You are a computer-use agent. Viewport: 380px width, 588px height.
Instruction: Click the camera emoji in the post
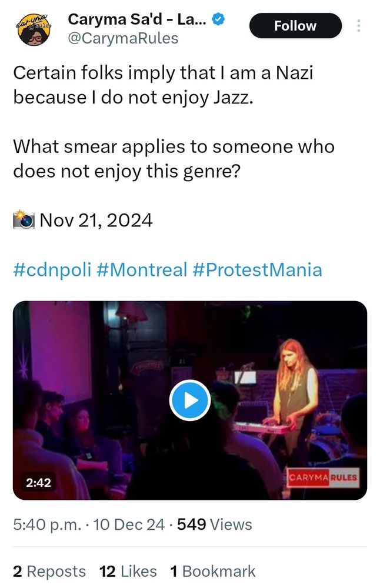click(24, 219)
